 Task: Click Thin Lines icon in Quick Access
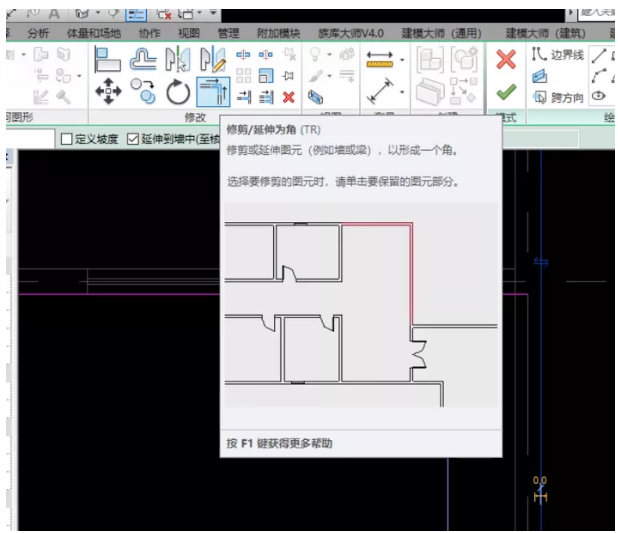click(136, 14)
